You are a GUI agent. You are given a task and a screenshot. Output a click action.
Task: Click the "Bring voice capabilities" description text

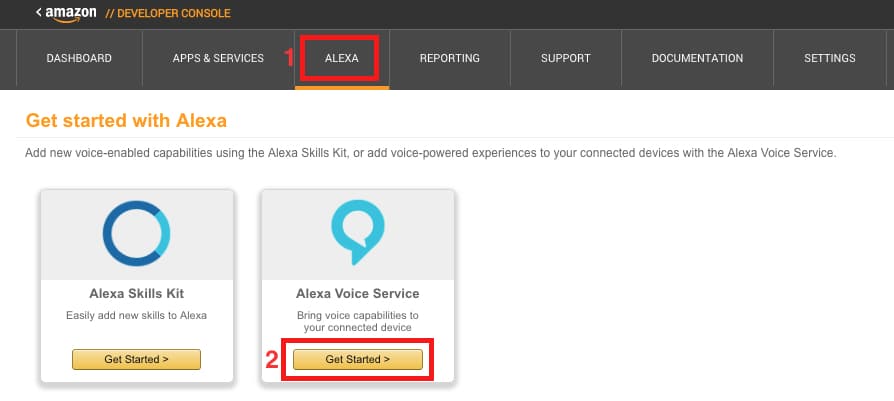pyautogui.click(x=358, y=321)
